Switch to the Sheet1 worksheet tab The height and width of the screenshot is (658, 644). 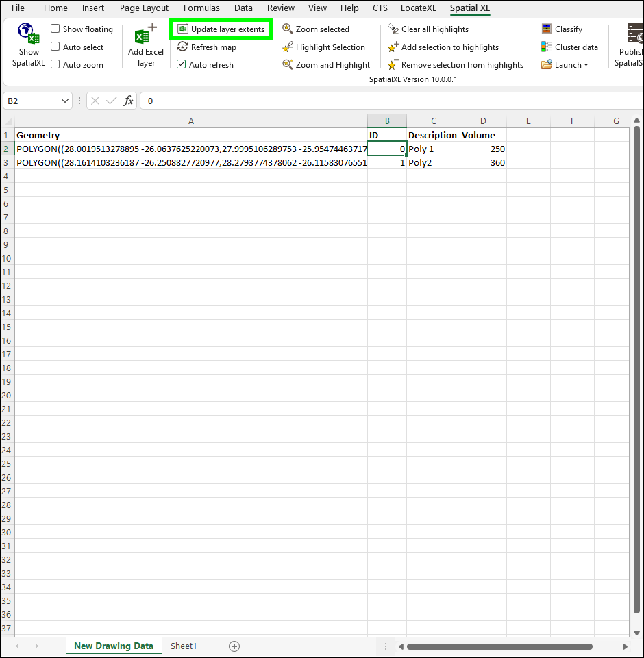click(x=184, y=646)
